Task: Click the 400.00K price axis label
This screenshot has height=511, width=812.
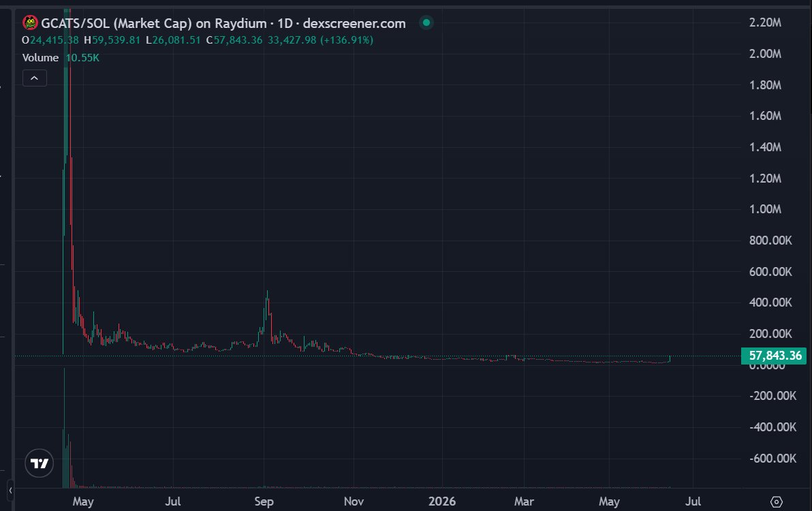Action: pyautogui.click(x=770, y=303)
